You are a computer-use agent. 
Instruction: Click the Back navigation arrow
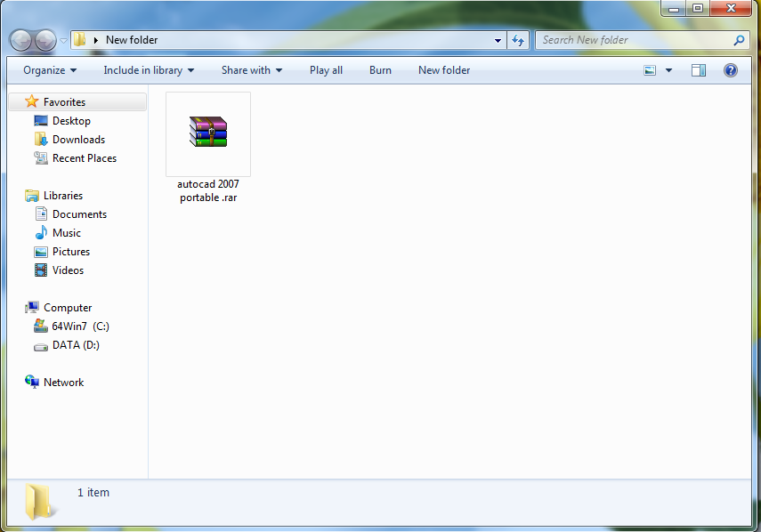(20, 40)
